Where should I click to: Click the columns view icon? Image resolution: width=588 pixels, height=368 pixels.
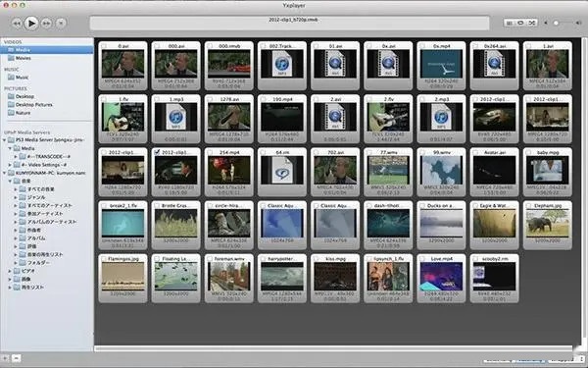[x=510, y=23]
